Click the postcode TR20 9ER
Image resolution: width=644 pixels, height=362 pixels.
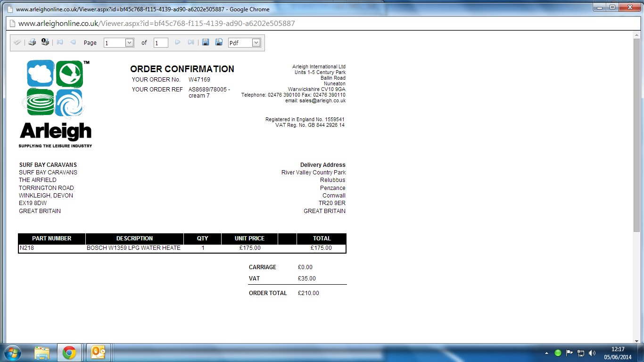pos(332,203)
